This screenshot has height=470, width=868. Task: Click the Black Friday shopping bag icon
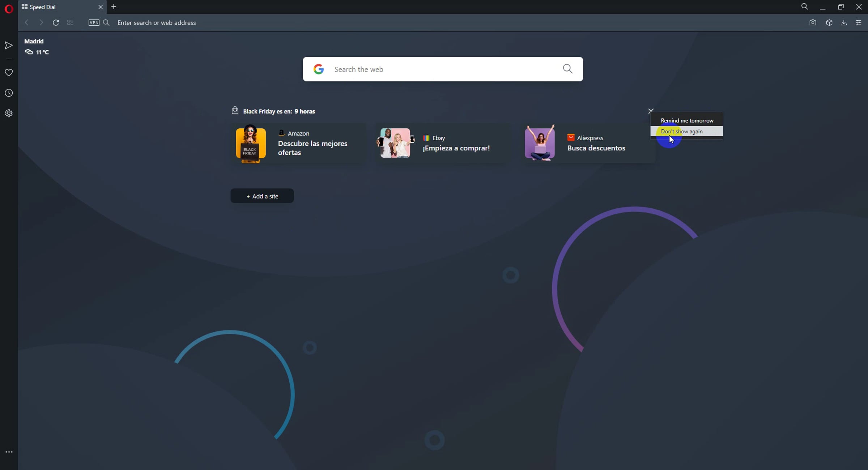tap(235, 110)
